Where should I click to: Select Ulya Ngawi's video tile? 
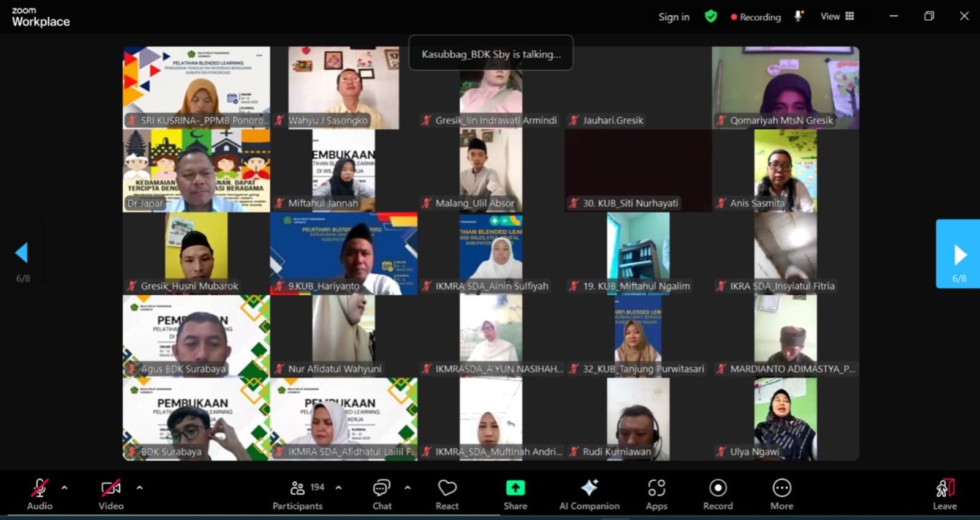click(x=785, y=419)
